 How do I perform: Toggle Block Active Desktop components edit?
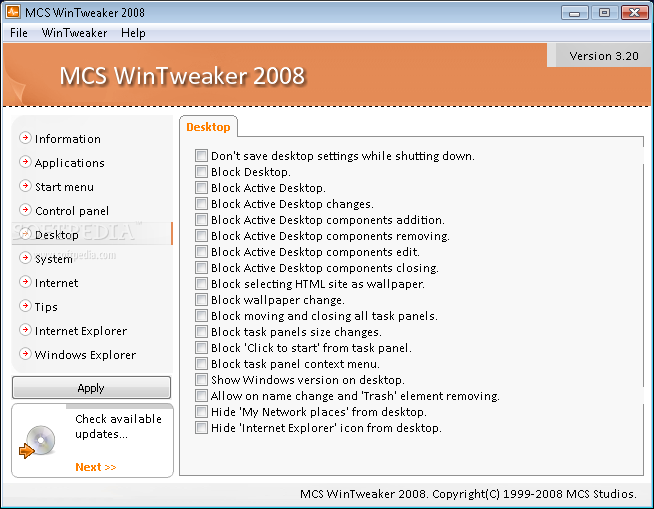coord(201,252)
